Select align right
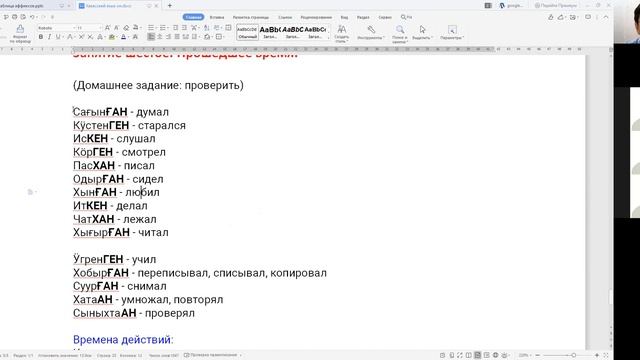Viewport: 640px width, 360px height. tap(168, 37)
